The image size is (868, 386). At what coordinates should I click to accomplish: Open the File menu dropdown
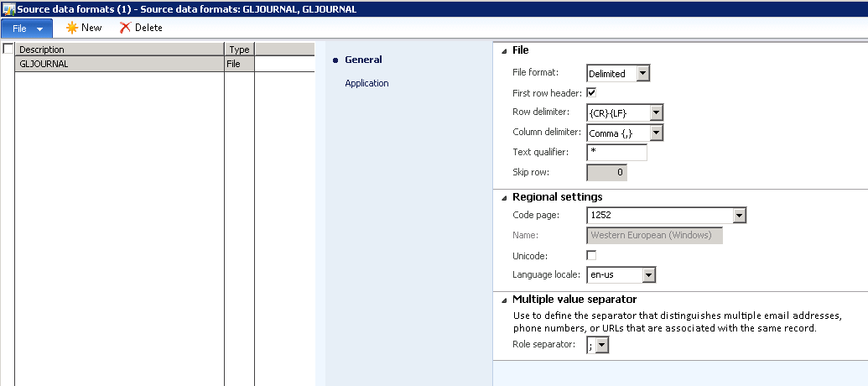pyautogui.click(x=27, y=28)
